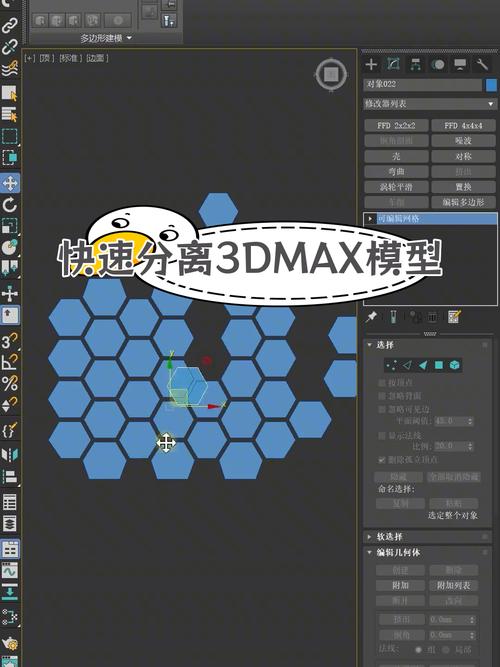Viewport: 500px width, 667px height.
Task: Activate the Select Object cursor tool
Action: point(9,92)
